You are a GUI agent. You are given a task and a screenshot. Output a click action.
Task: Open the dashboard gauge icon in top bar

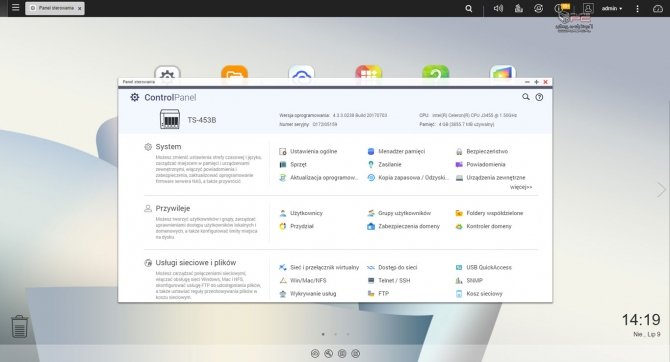coord(658,8)
